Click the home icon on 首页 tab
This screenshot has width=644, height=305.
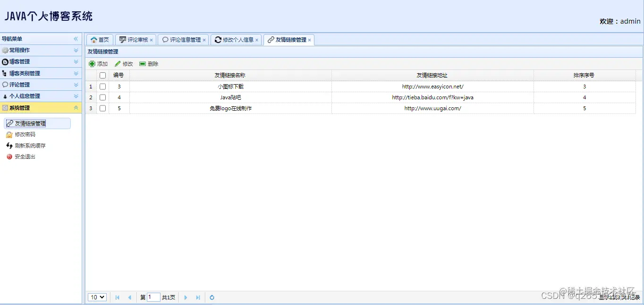coord(93,40)
